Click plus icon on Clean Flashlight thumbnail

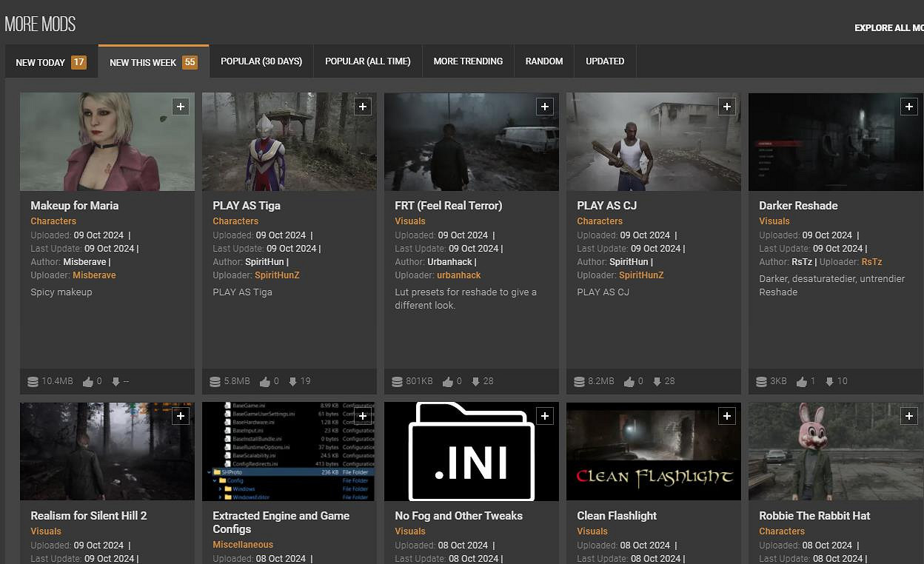pos(727,417)
